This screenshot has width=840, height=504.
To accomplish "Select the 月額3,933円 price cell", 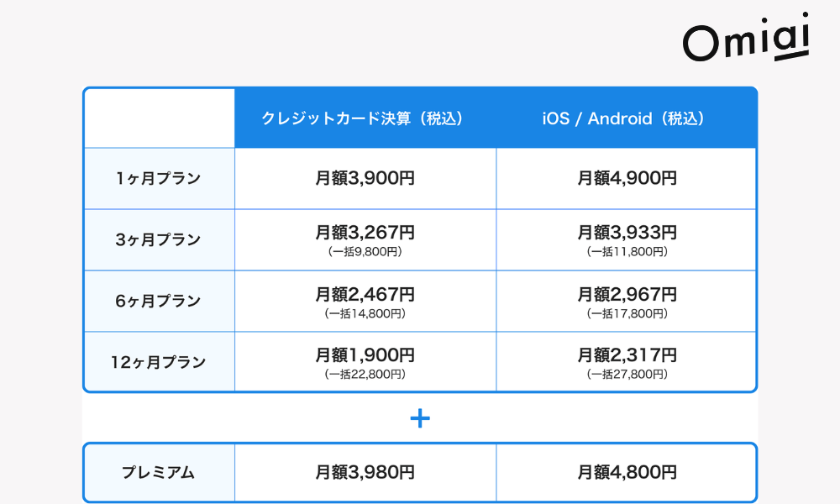I will coord(626,233).
